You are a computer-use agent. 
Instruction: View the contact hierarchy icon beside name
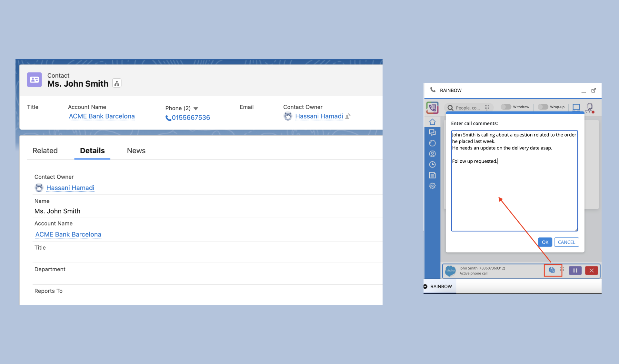pos(117,83)
